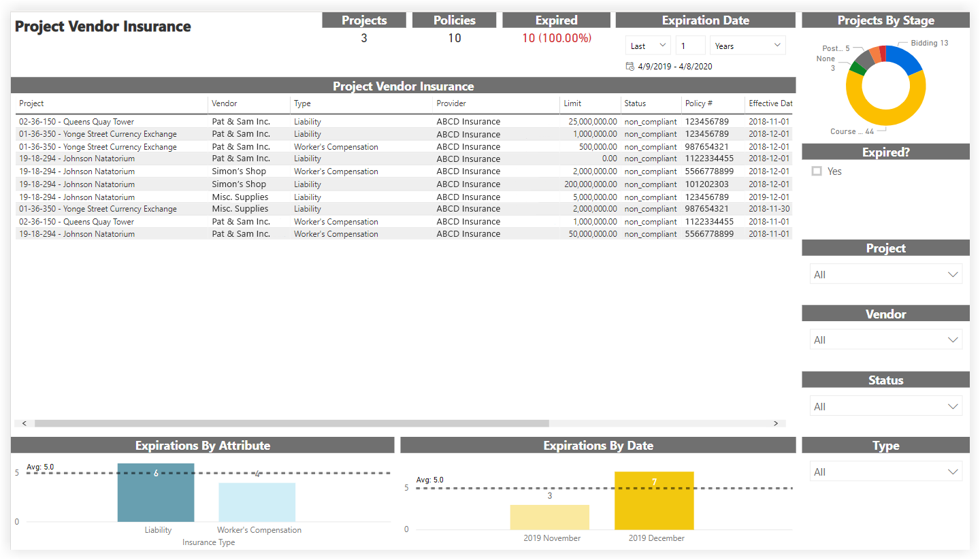The height and width of the screenshot is (560, 980).
Task: Click date range text 4/9/2019 - 4/8/2020
Action: (675, 67)
